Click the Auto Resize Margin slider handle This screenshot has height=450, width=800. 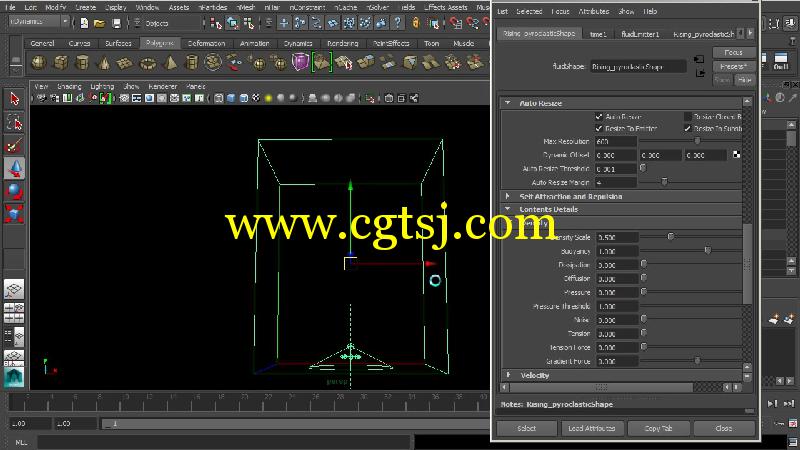(664, 182)
